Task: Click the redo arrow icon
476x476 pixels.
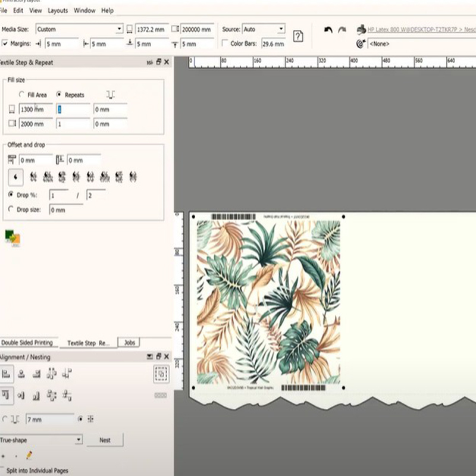Action: pyautogui.click(x=342, y=30)
